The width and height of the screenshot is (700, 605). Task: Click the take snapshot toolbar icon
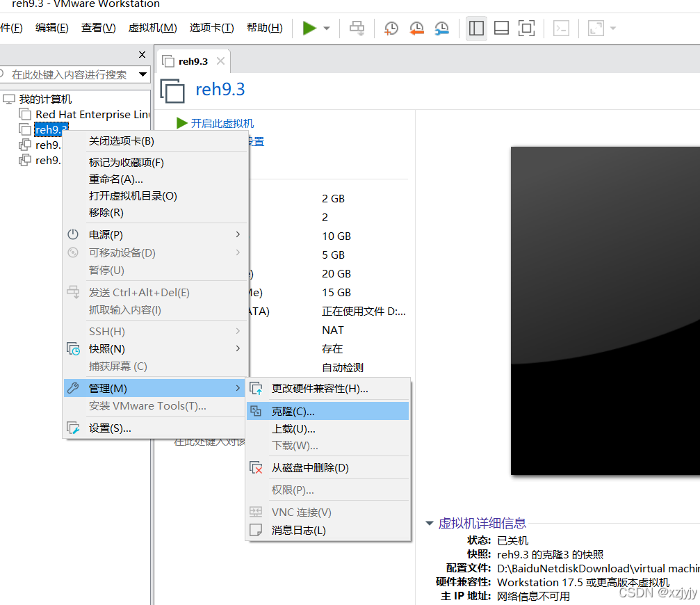point(391,28)
